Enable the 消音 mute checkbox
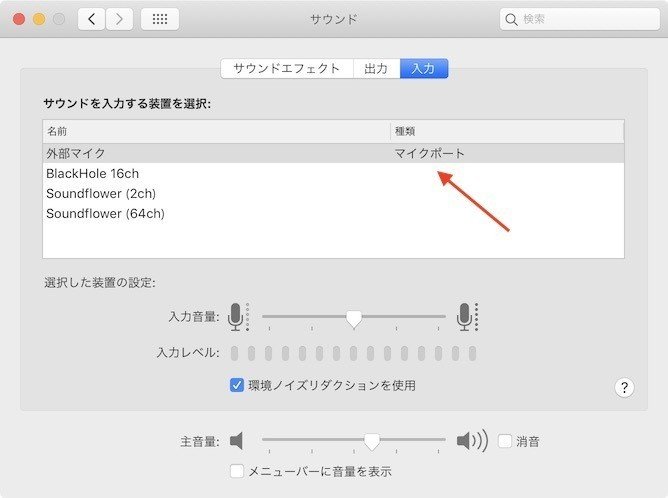This screenshot has width=668, height=498. [x=505, y=441]
